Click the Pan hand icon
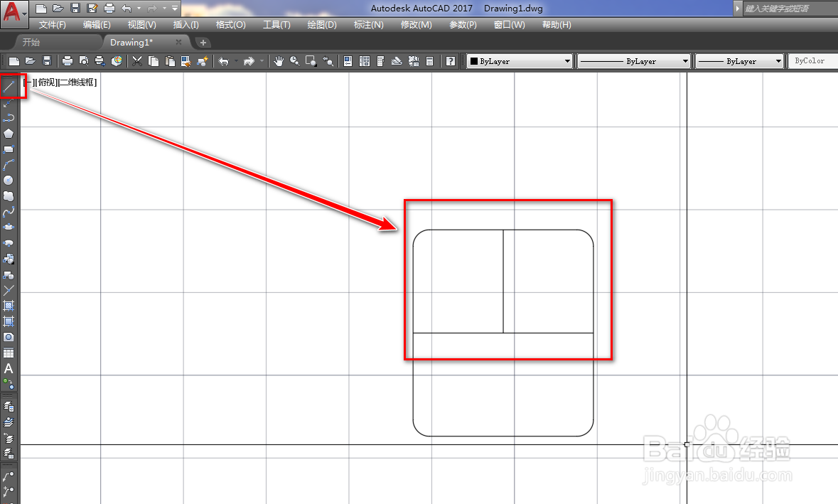This screenshot has width=838, height=504. click(x=279, y=61)
